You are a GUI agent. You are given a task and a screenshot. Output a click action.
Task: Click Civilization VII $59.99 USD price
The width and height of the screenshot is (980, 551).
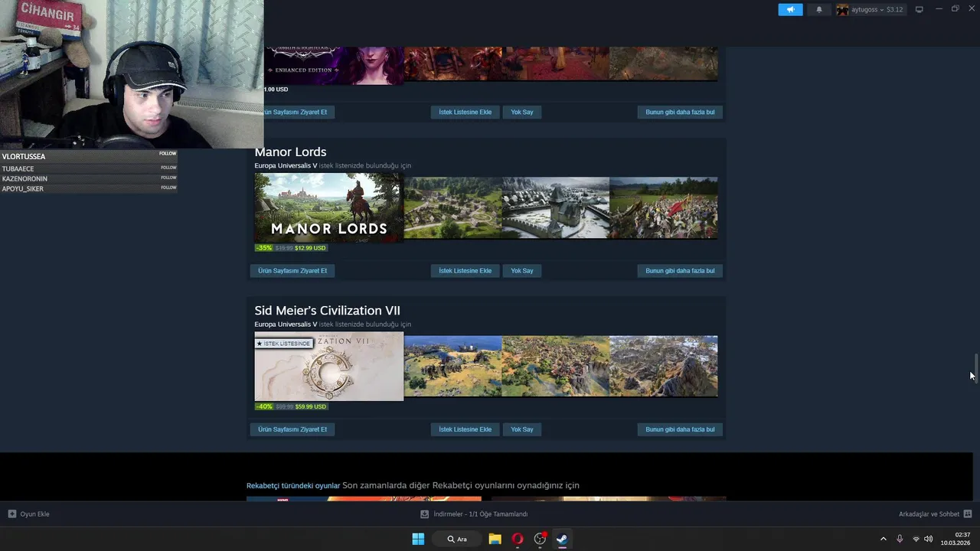pos(310,406)
